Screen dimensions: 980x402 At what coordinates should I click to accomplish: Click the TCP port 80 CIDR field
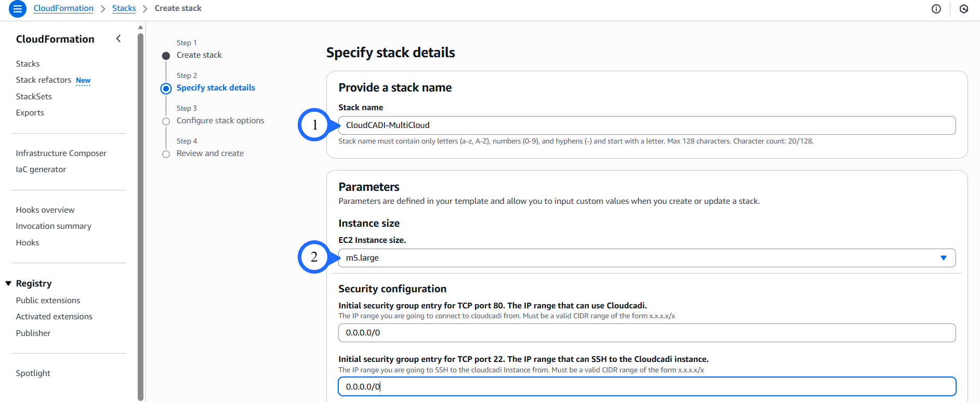point(646,333)
